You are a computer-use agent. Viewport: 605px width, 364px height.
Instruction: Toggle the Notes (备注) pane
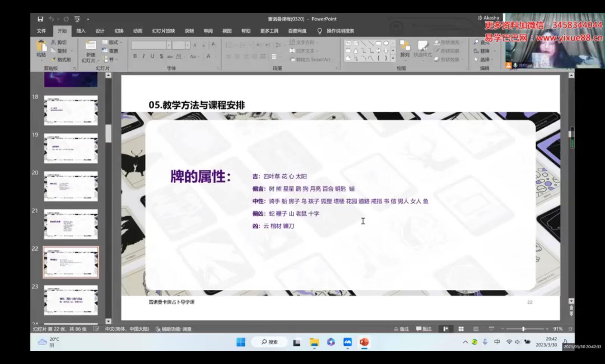(401, 329)
